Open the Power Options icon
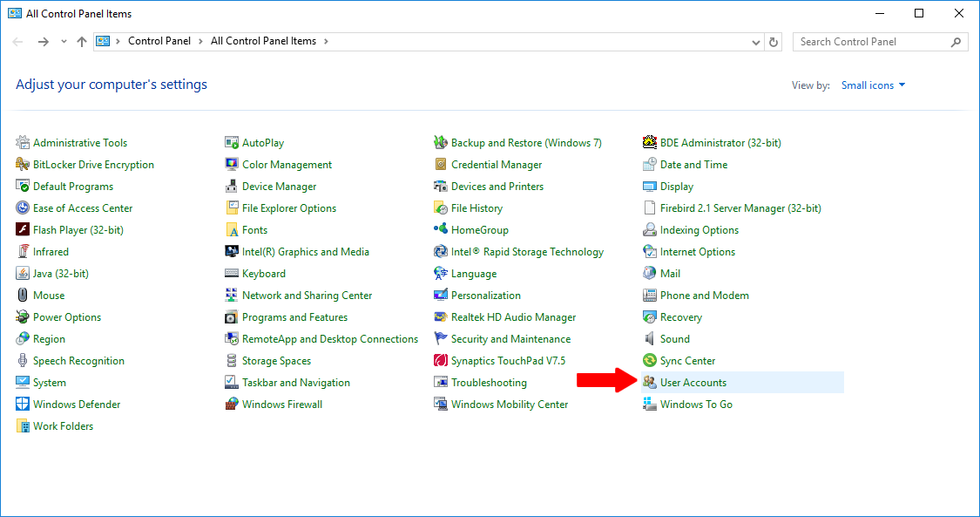Viewport: 980px width, 517px height. [x=23, y=317]
